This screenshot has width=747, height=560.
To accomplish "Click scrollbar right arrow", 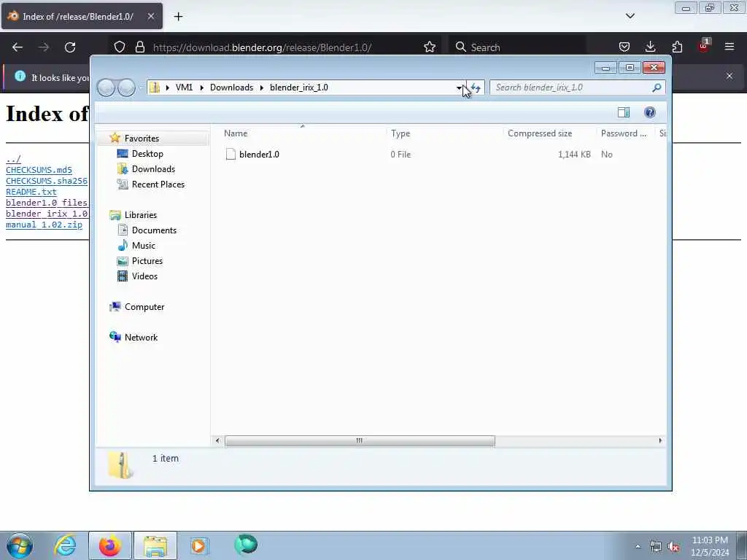I will 660,441.
